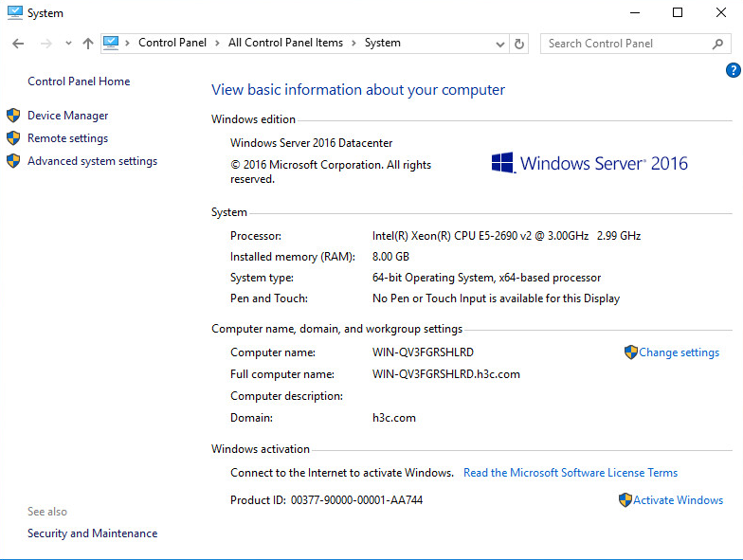Open Remote settings link

click(68, 138)
